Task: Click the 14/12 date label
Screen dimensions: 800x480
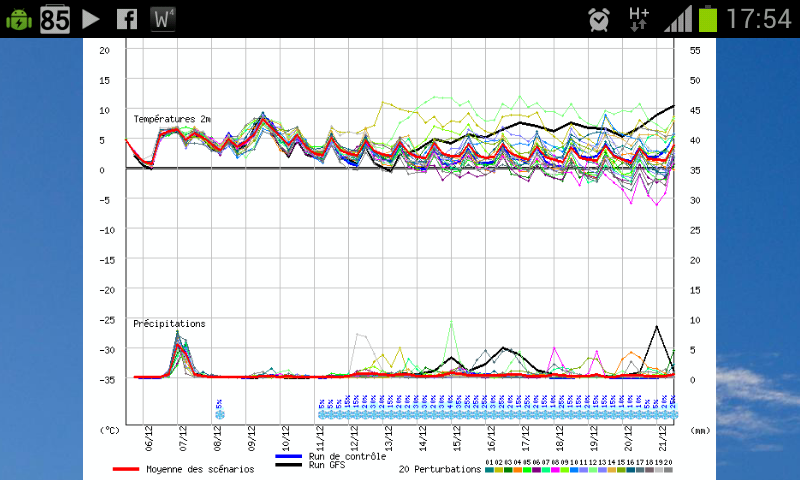Action: click(x=422, y=438)
